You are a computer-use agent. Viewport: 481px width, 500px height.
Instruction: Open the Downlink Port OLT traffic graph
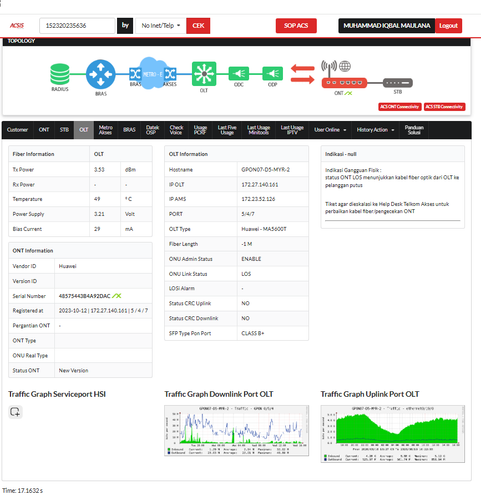pos(236,431)
